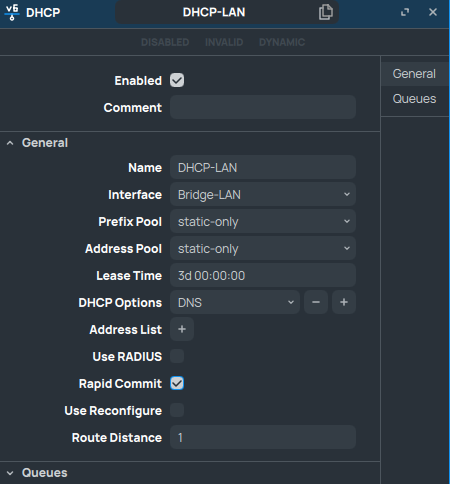Close the DHCP-LAN panel
Screen dimensions: 450x484
tap(433, 12)
